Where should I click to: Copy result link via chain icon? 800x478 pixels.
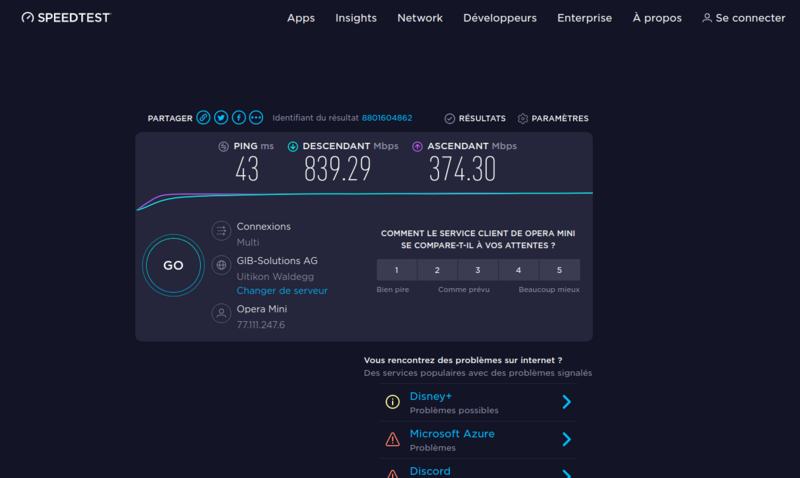click(x=203, y=118)
